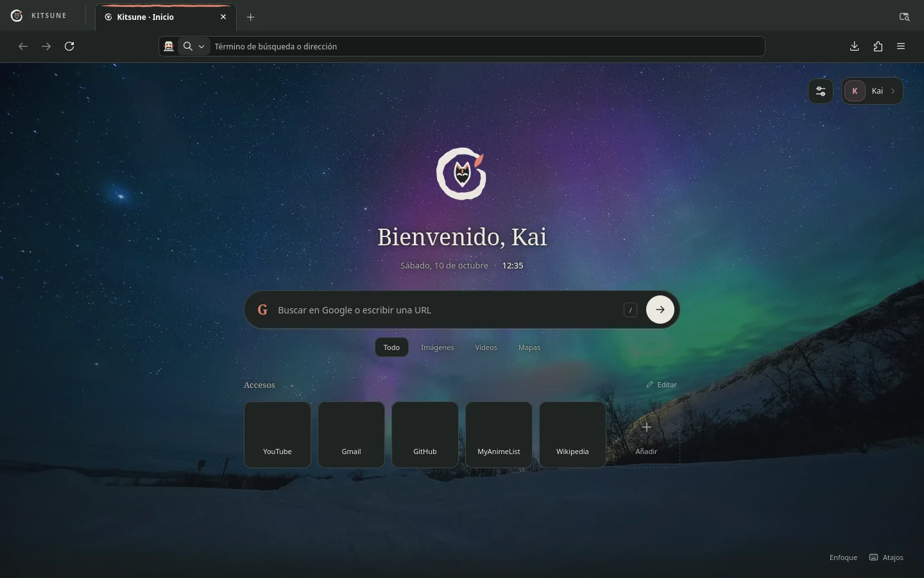This screenshot has width=924, height=578.
Task: Open Atajos keyboard shortcuts
Action: tap(886, 557)
